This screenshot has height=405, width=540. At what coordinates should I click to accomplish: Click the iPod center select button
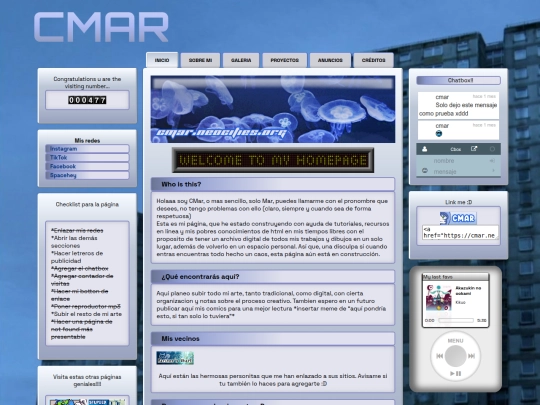pos(456,356)
